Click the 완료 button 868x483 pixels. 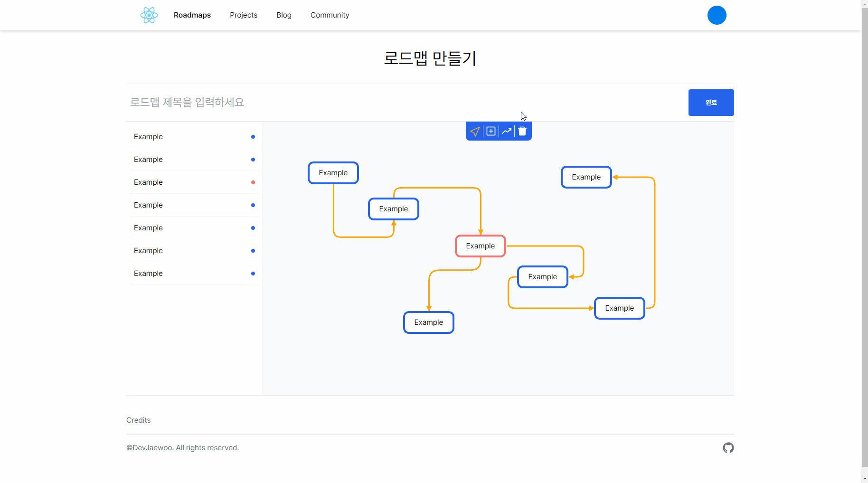point(711,103)
